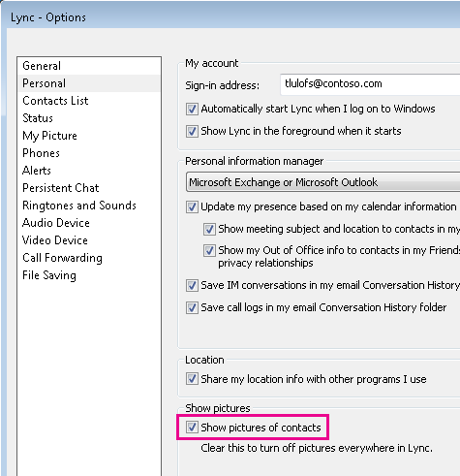Select Persistent Chat in the list
This screenshot has height=476, width=460.
pos(89,188)
